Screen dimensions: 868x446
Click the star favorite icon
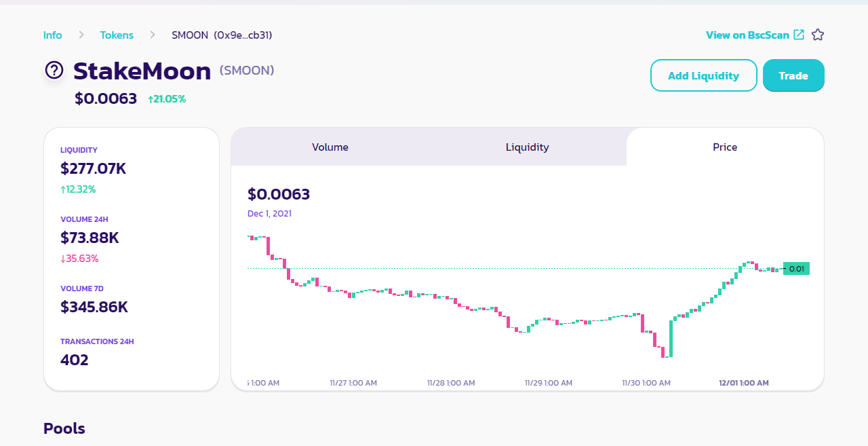click(x=818, y=35)
